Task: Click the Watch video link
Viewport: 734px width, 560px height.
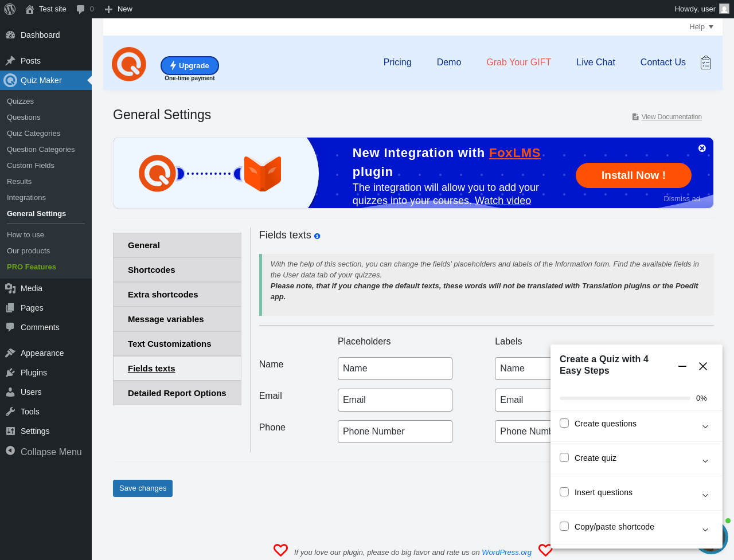Action: 503,201
